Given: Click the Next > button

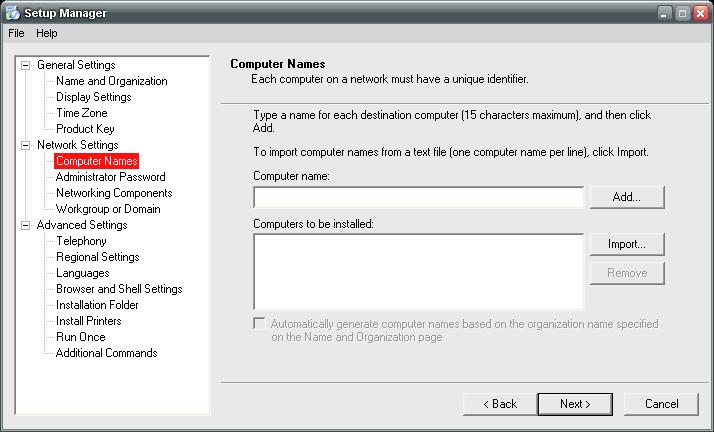Looking at the screenshot, I should coord(575,404).
